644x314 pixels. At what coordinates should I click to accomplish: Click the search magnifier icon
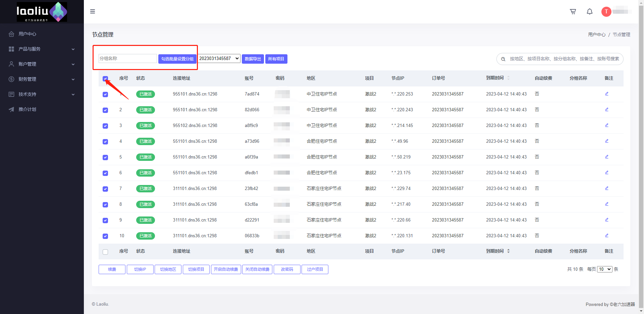503,59
